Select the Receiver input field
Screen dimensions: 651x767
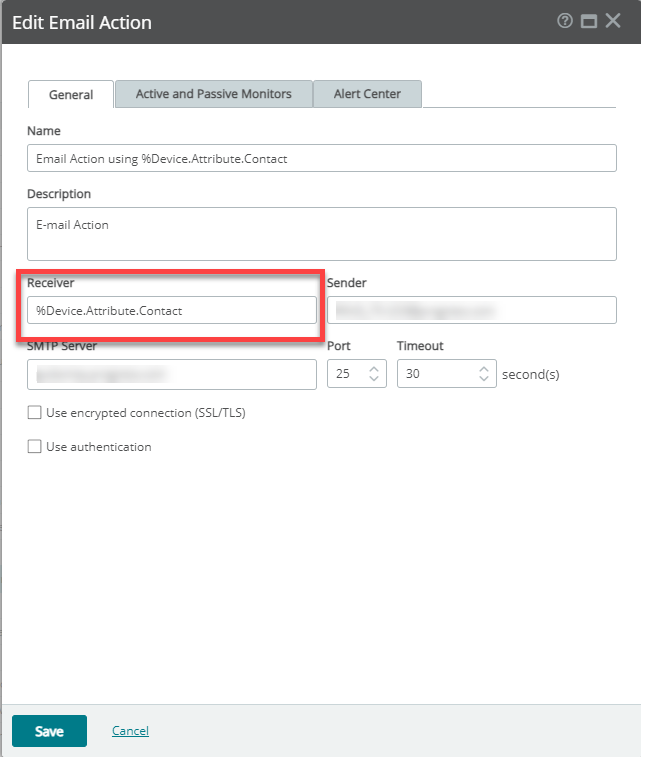tap(172, 310)
